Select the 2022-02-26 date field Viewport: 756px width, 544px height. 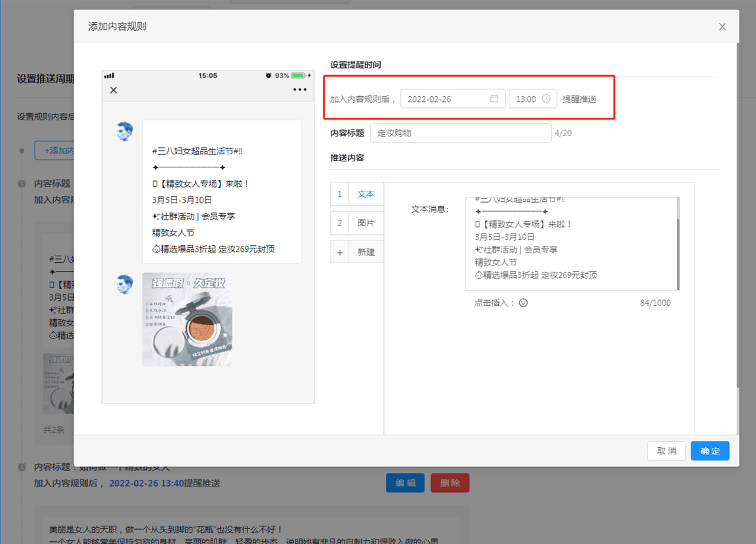point(453,99)
